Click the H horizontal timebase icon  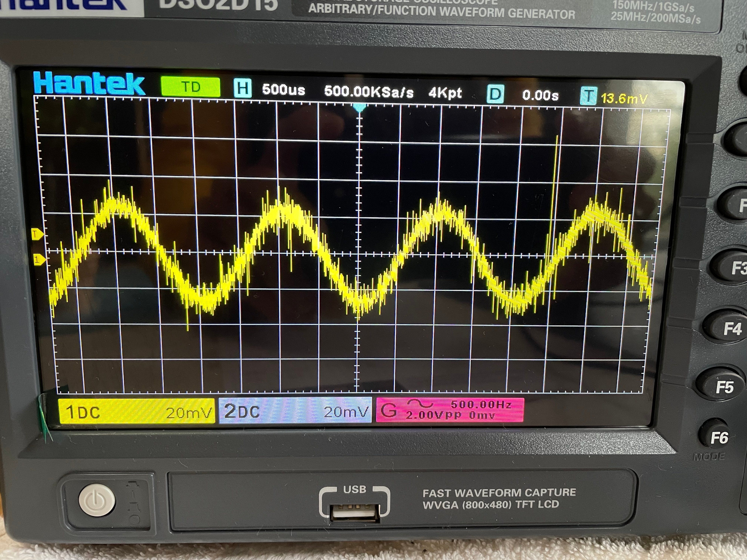tap(242, 88)
